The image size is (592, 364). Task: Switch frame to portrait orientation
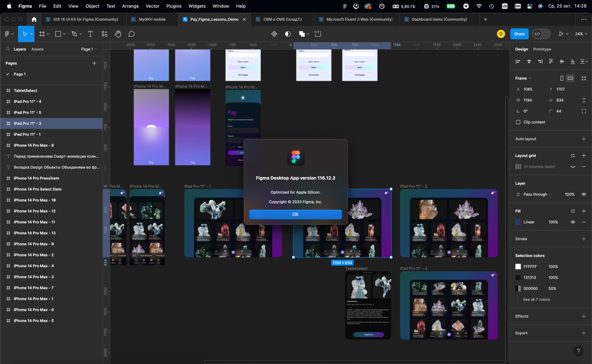tap(562, 78)
